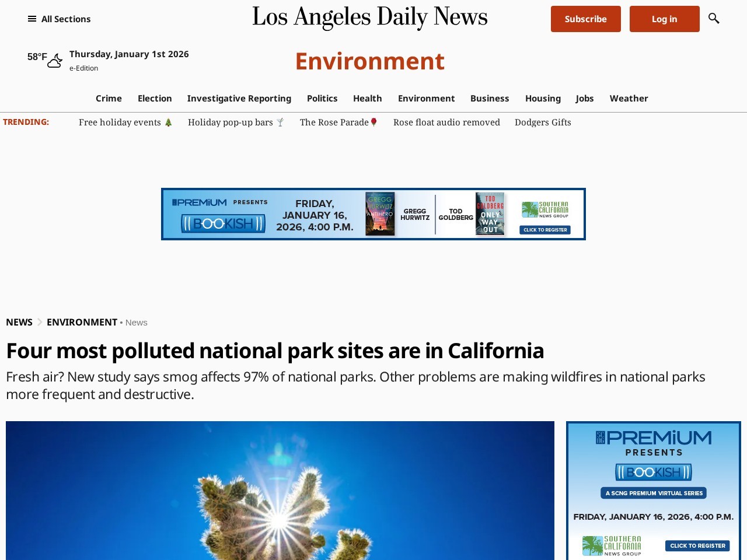The height and width of the screenshot is (560, 747).
Task: Click Register on the Bookish banner ad
Action: [x=545, y=230]
